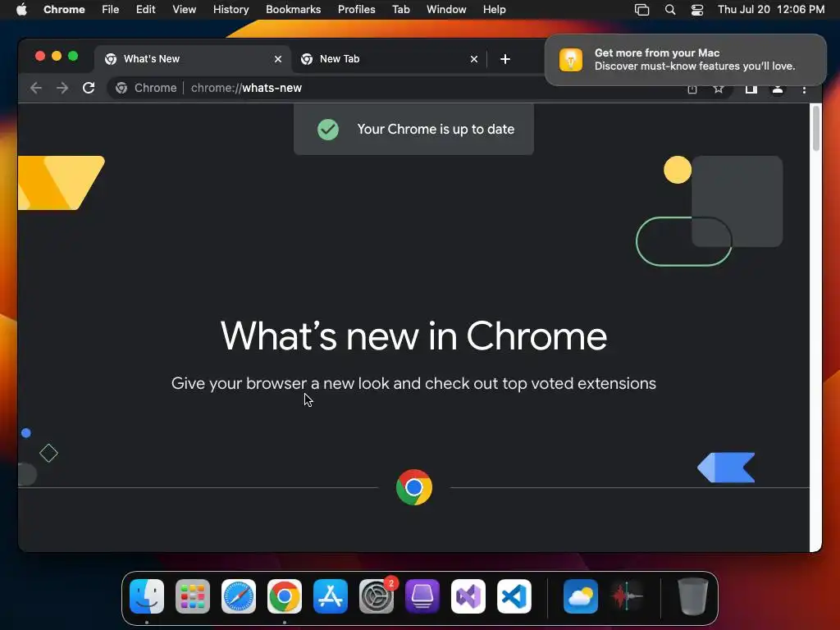840x630 pixels.
Task: Open App Store from the Dock
Action: click(331, 596)
